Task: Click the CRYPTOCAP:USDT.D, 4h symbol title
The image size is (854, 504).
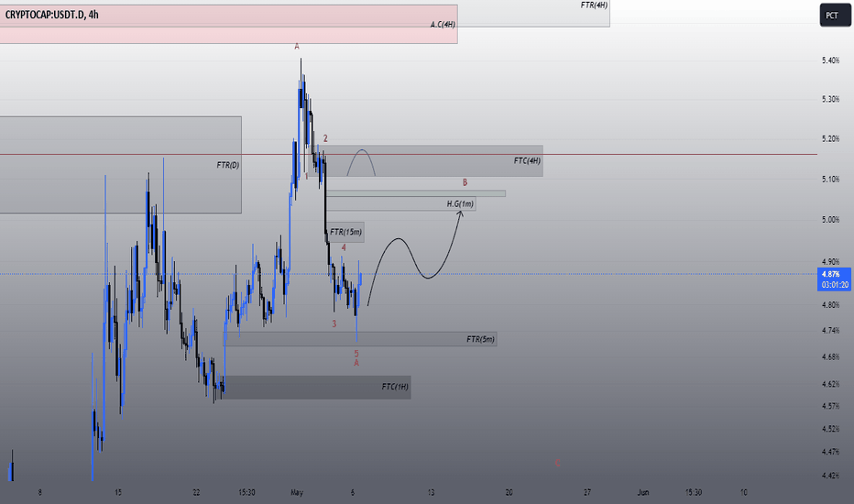Action: pos(51,15)
